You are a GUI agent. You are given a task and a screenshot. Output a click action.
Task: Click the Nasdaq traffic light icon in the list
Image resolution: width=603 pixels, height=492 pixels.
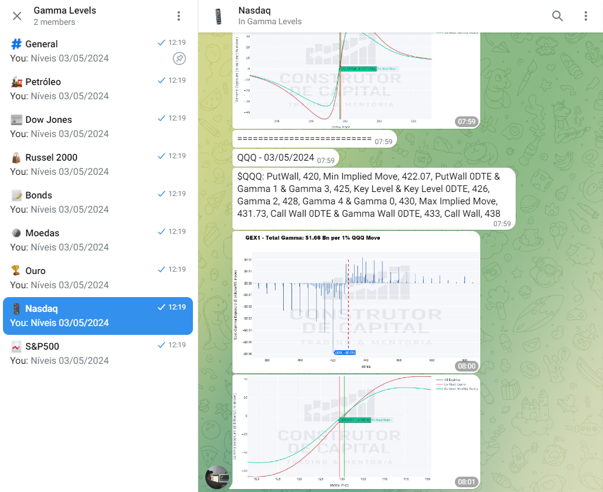point(16,309)
